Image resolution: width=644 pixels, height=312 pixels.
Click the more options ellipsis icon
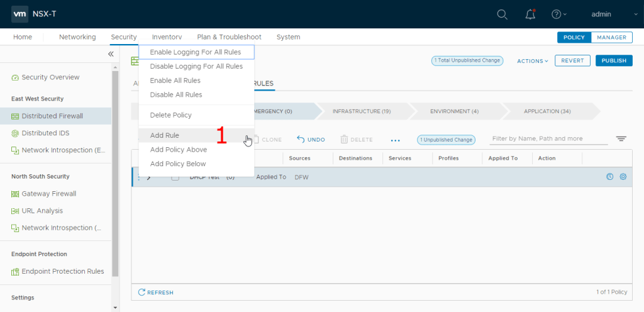pyautogui.click(x=396, y=140)
